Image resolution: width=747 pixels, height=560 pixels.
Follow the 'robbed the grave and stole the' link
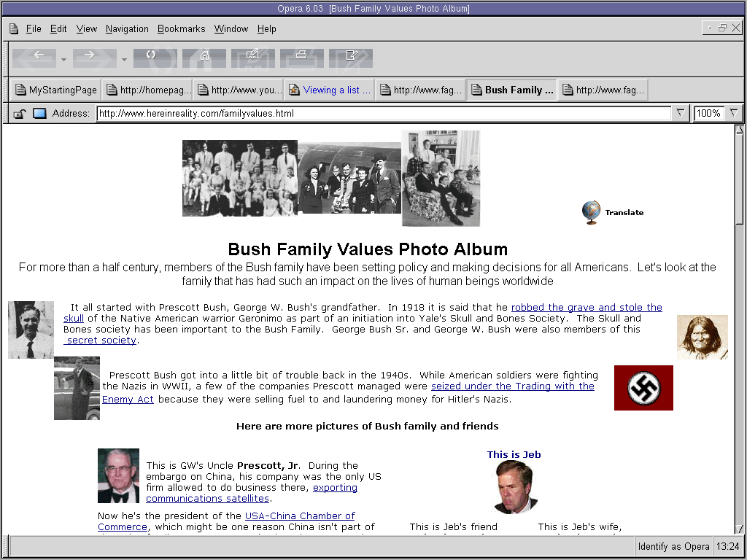pyautogui.click(x=587, y=307)
